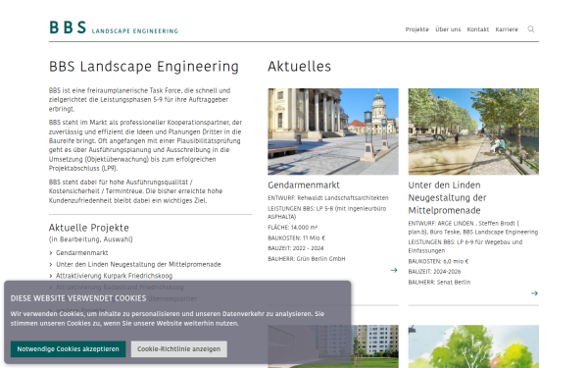Show the Cookie-Richtlinie anzeigen button

[x=179, y=348]
